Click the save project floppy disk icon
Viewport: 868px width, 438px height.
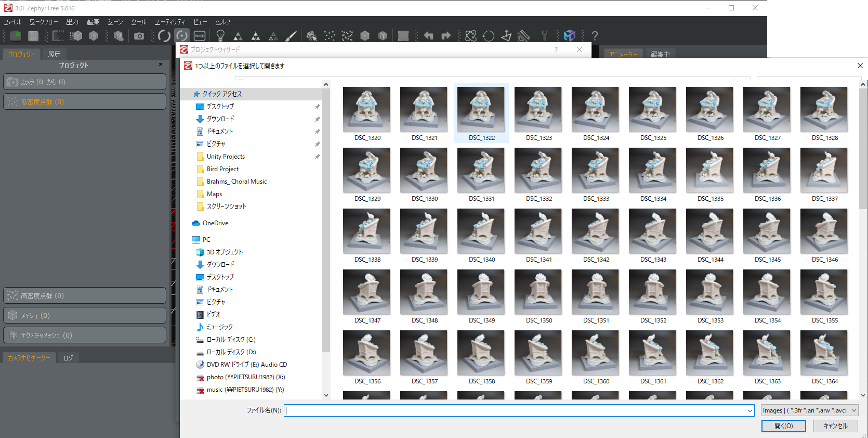coord(33,36)
